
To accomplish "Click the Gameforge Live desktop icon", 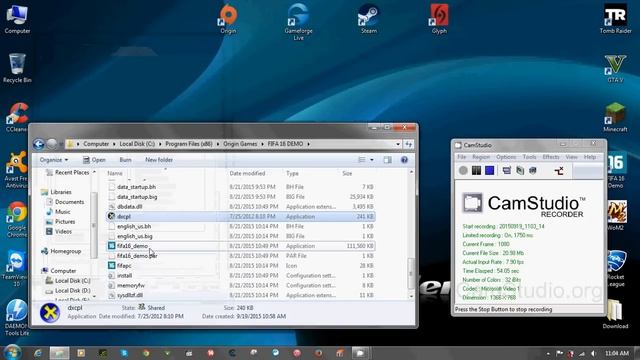I will pos(298,22).
